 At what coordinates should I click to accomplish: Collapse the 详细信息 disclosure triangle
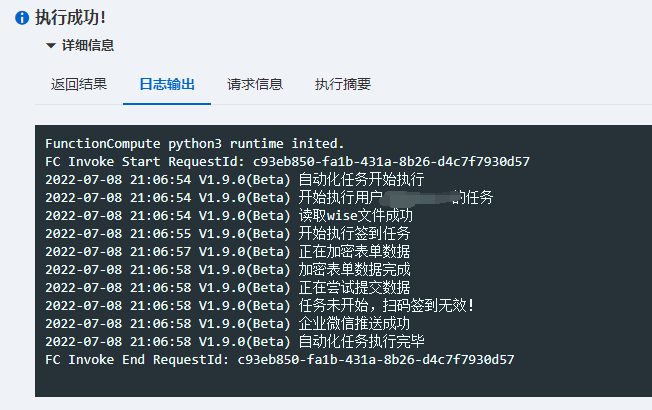pos(51,46)
